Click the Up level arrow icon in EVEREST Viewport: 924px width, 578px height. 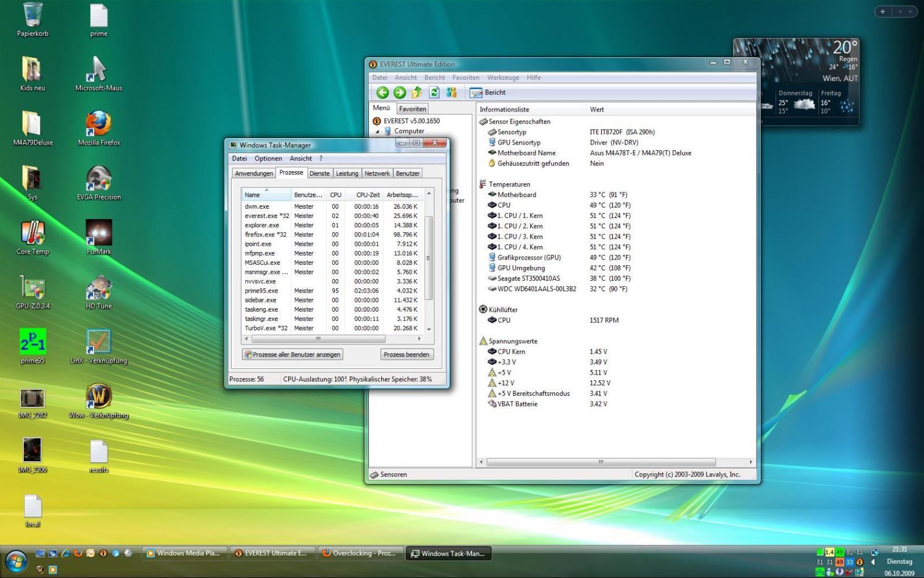click(x=417, y=92)
